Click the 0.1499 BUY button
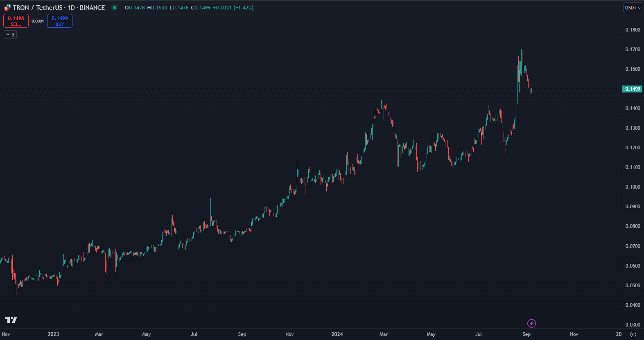The image size is (644, 340). pos(60,21)
